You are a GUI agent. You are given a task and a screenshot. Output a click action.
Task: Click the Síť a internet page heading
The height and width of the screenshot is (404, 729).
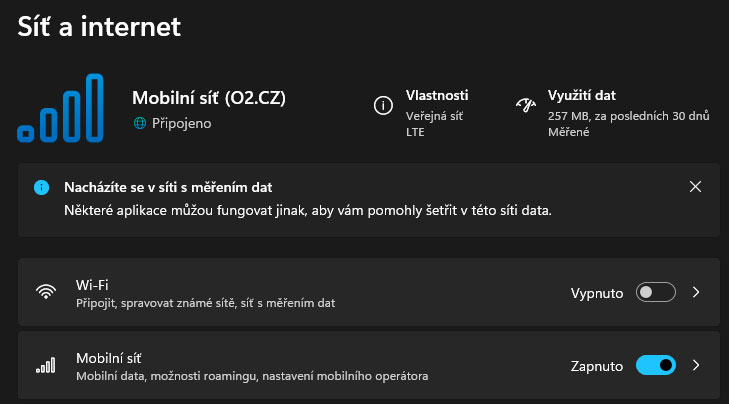click(x=99, y=26)
